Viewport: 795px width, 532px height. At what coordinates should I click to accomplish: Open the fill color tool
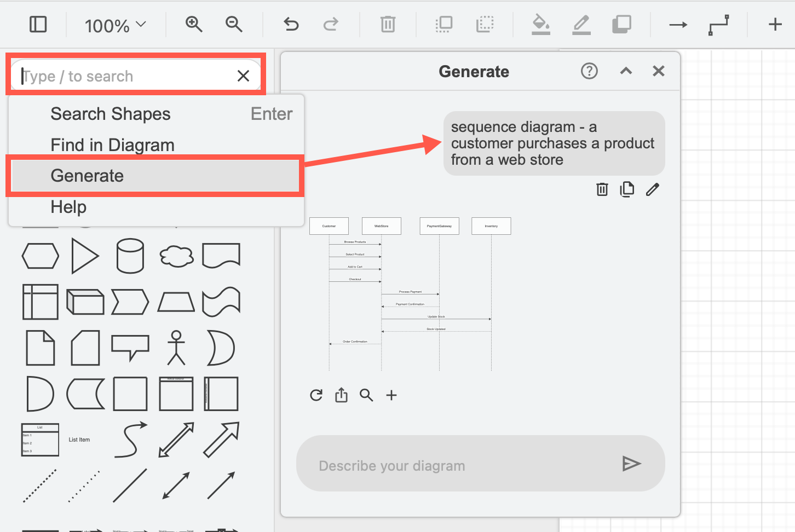[x=541, y=24]
